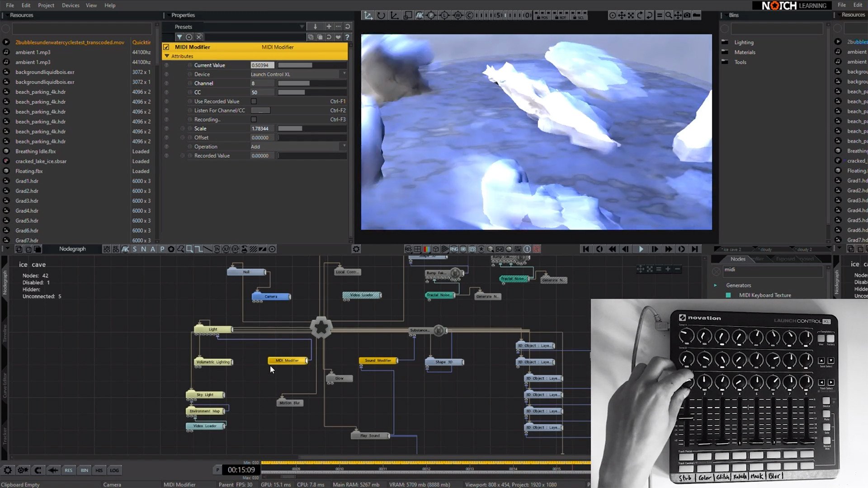Open the Device dropdown Launch Control XL
The height and width of the screenshot is (488, 868).
[298, 74]
